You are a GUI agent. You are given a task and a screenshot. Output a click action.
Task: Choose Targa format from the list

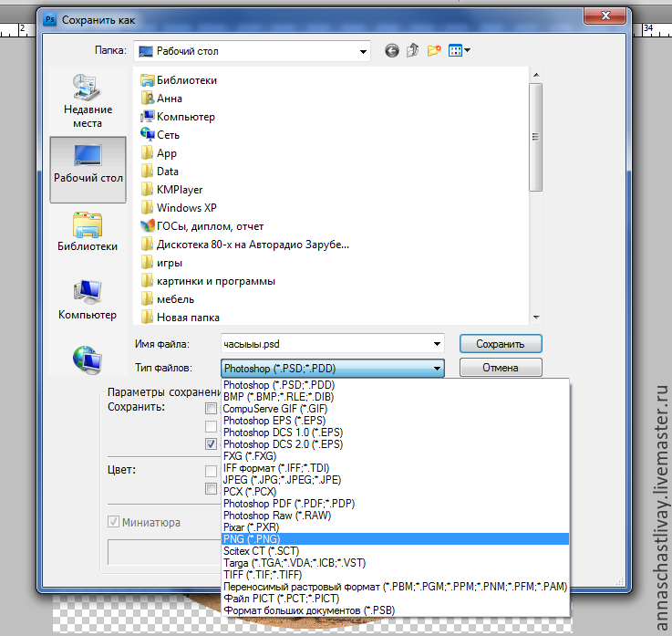pyautogui.click(x=395, y=563)
